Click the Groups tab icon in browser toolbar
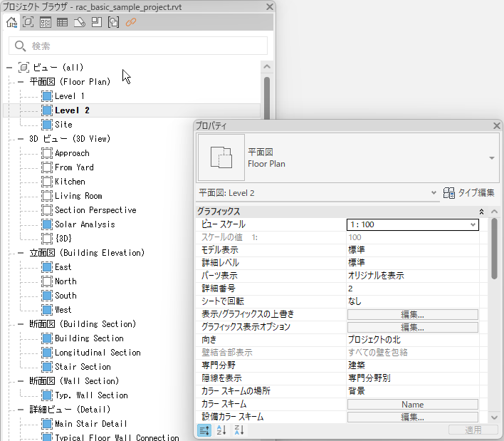Image resolution: width=504 pixels, height=441 pixels. tap(113, 22)
